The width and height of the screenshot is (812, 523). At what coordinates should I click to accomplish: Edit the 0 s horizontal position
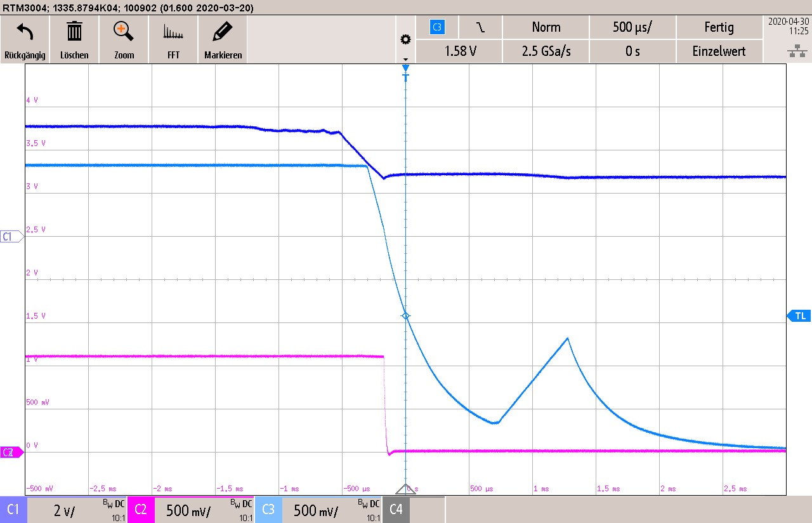coord(632,51)
